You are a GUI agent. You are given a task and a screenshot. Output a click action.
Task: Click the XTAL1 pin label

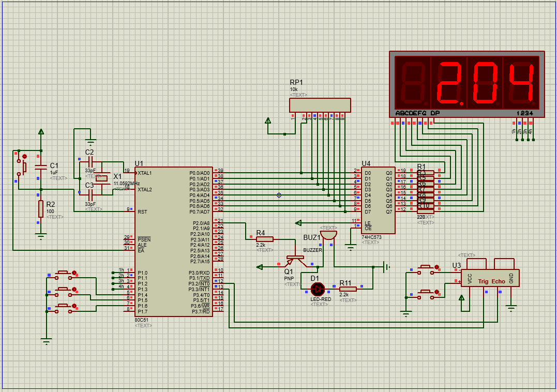(145, 173)
